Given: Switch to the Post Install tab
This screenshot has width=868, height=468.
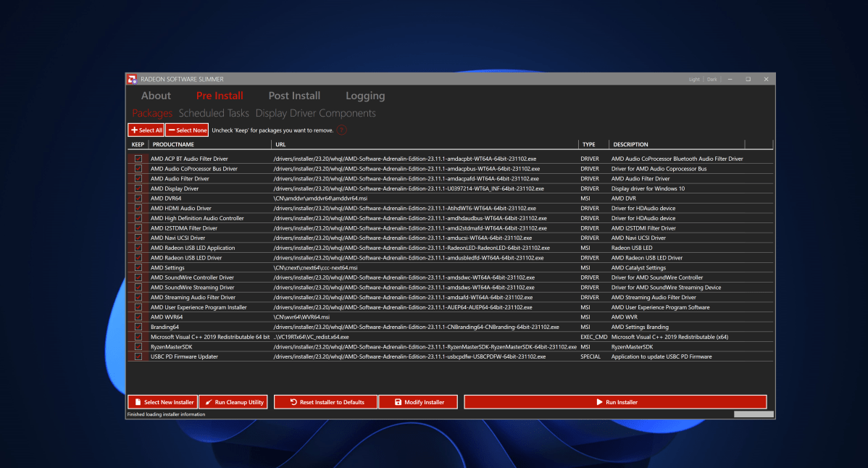Looking at the screenshot, I should click(294, 96).
